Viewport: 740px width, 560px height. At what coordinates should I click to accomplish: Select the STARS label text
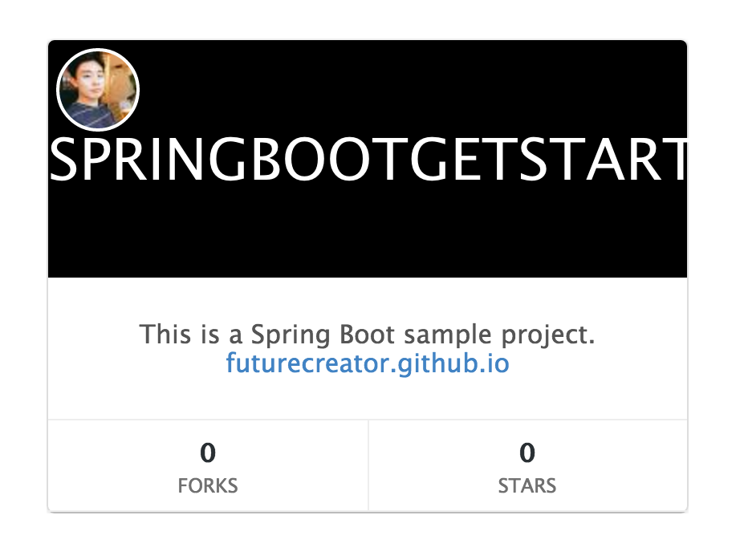coord(527,485)
